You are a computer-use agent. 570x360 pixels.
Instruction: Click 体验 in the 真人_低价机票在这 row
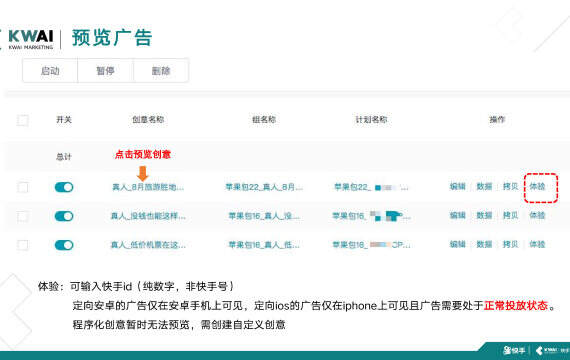(x=537, y=244)
